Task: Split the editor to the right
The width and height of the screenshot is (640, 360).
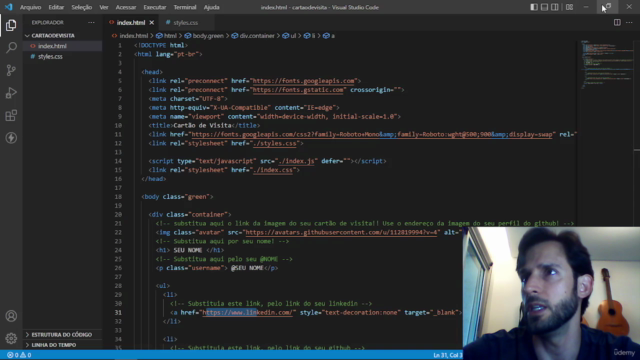Action: pyautogui.click(x=617, y=22)
